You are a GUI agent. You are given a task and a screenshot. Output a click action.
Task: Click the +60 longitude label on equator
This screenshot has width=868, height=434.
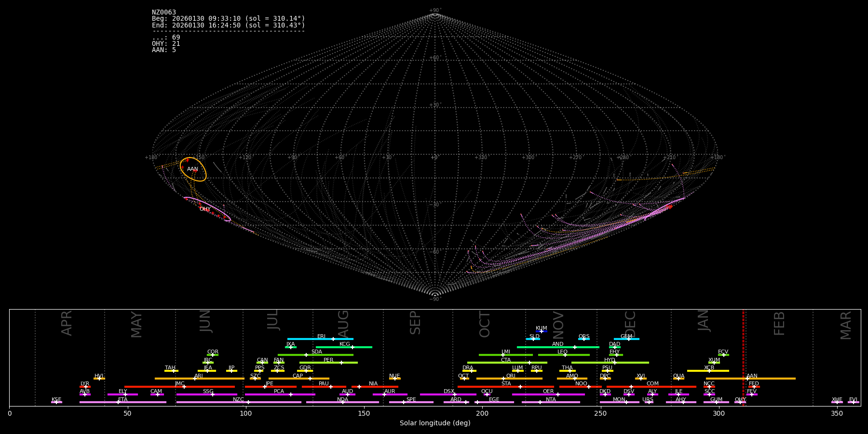(x=339, y=158)
